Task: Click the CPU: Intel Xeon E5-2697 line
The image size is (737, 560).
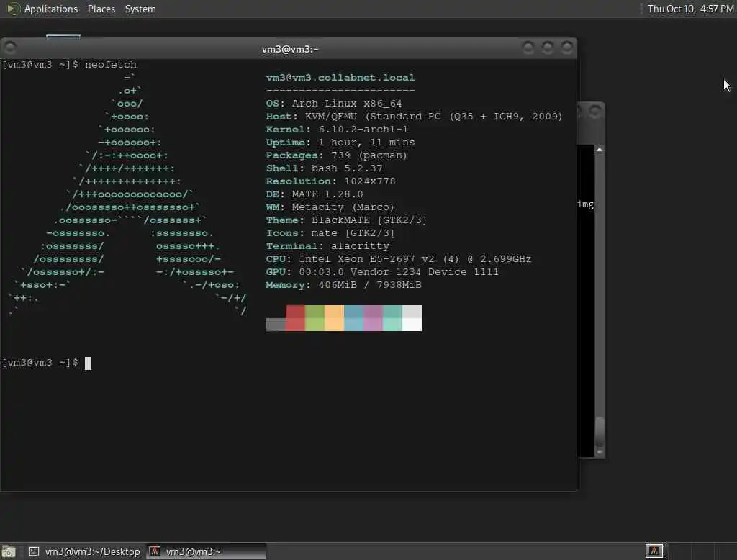Action: point(399,259)
